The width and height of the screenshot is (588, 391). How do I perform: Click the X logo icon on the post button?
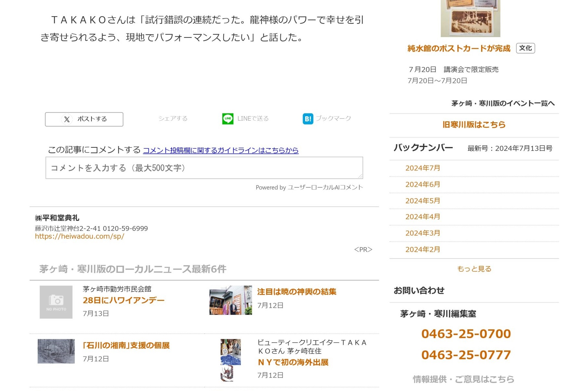67,119
